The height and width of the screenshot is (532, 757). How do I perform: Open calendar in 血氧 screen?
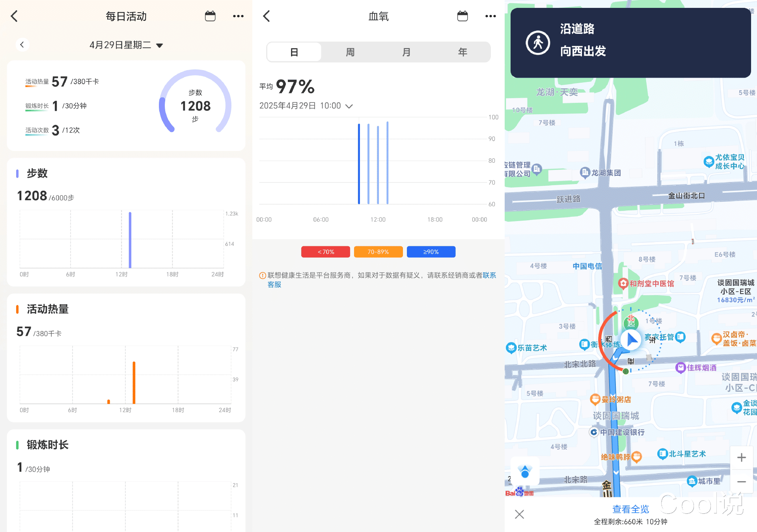(x=462, y=16)
